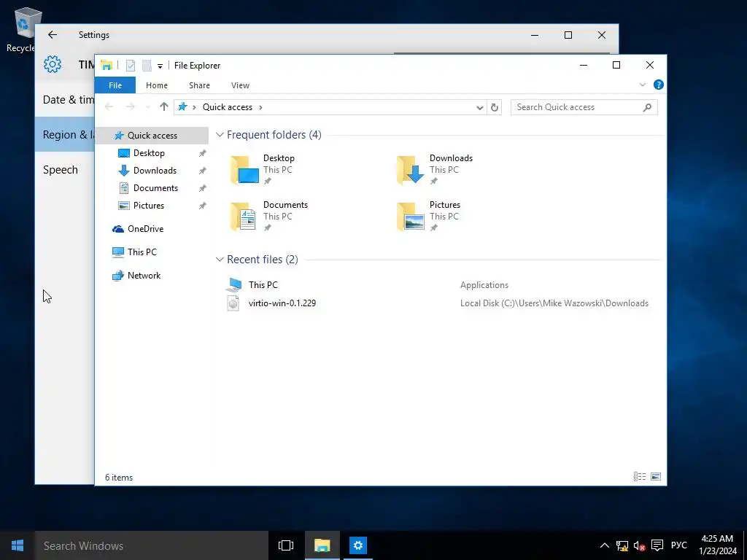Open the network tray icon
The width and height of the screenshot is (747, 560).
[622, 545]
